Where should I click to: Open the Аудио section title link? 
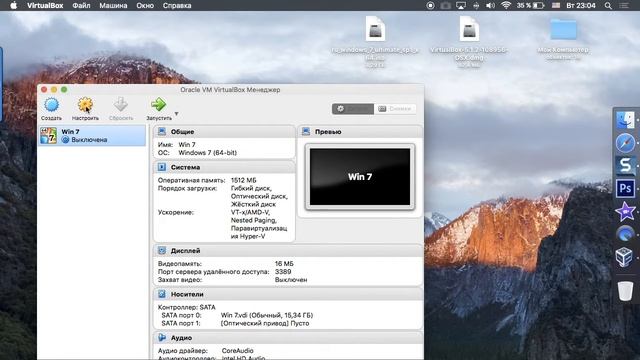(x=181, y=338)
